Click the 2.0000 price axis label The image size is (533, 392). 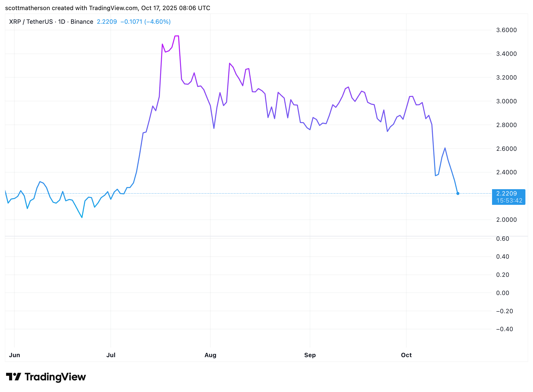[506, 220]
